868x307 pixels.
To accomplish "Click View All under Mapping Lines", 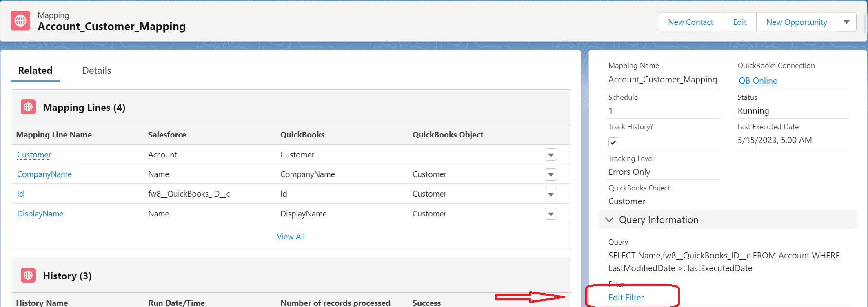I will [291, 236].
